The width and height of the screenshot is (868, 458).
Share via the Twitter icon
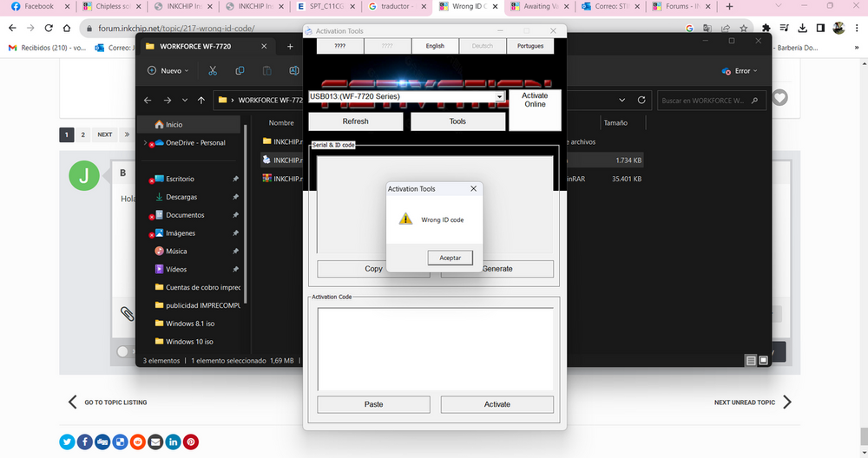click(67, 442)
